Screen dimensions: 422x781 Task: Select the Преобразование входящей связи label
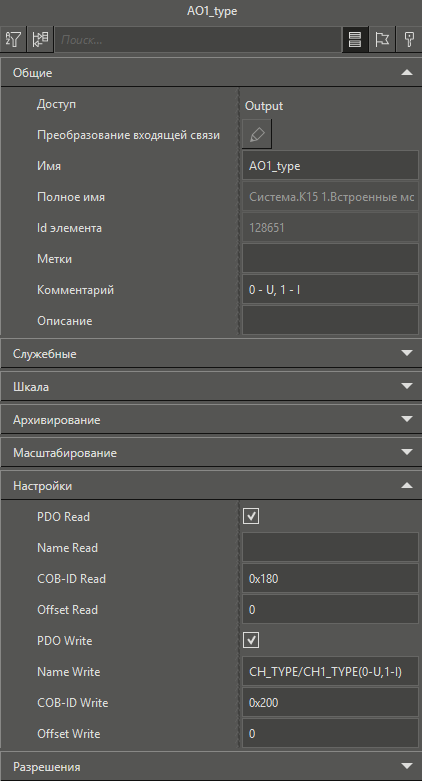tap(128, 135)
